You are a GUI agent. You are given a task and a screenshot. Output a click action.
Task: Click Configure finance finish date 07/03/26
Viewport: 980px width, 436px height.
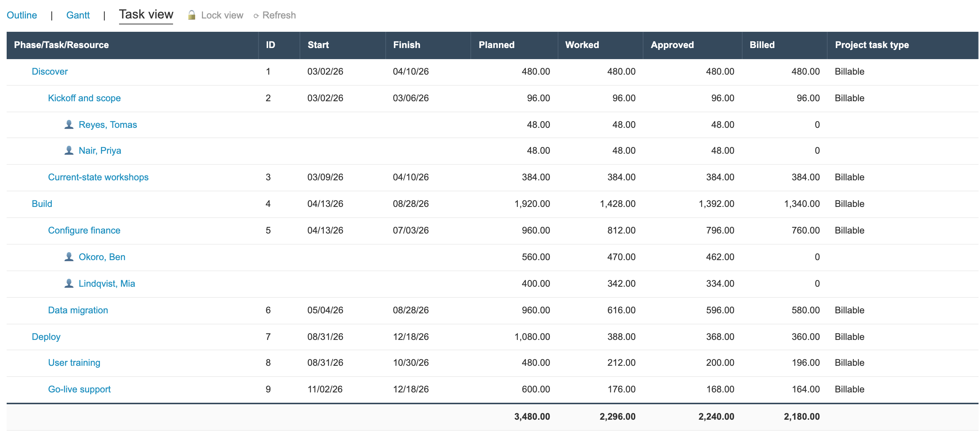point(411,230)
